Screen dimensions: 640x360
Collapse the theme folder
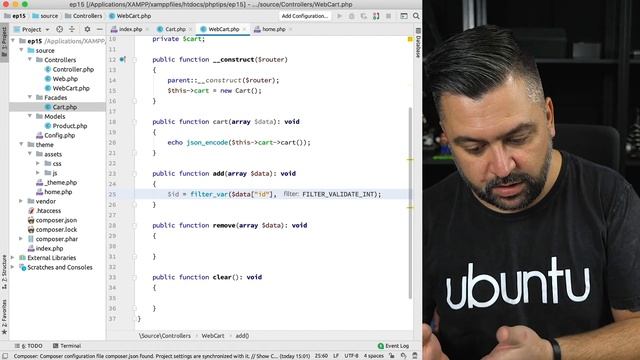click(x=22, y=144)
